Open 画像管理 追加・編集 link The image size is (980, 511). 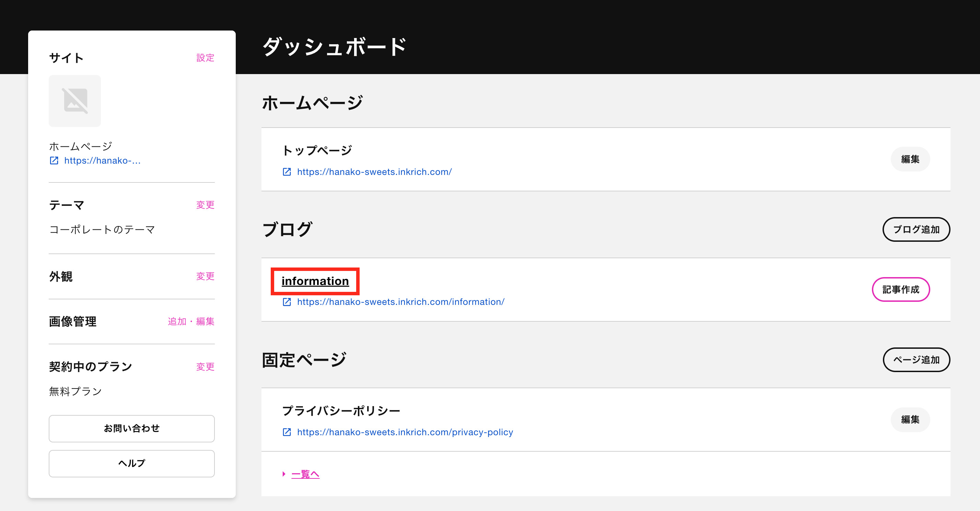point(191,321)
